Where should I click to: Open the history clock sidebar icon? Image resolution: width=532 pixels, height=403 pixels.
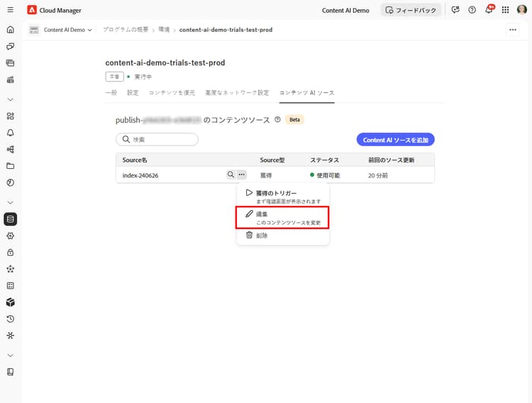click(x=11, y=319)
